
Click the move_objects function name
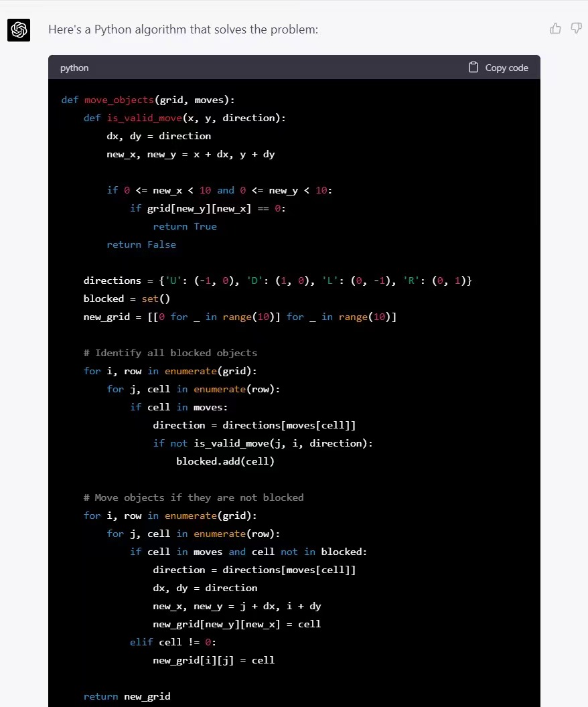click(119, 100)
